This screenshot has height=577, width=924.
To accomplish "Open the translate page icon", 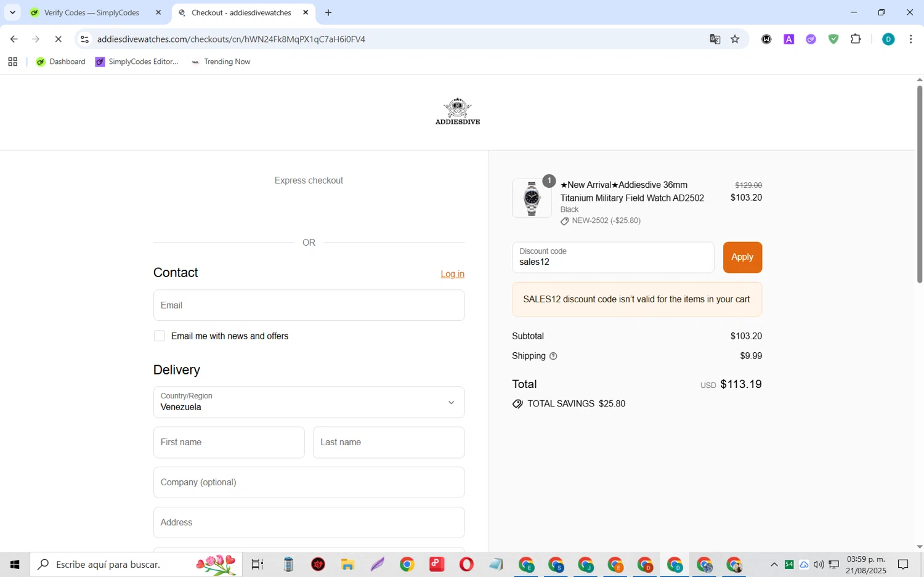I will coord(715,39).
